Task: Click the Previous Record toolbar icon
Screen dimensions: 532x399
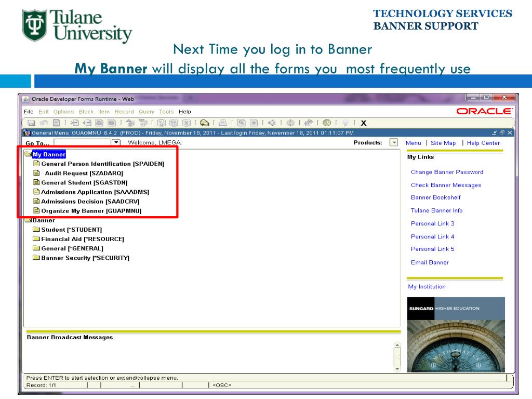Action: click(x=99, y=123)
